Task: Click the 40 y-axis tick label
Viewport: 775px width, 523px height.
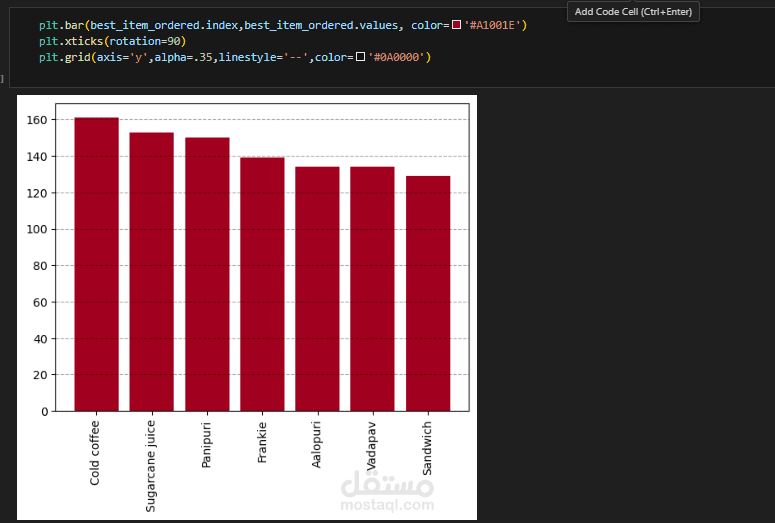Action: point(40,339)
